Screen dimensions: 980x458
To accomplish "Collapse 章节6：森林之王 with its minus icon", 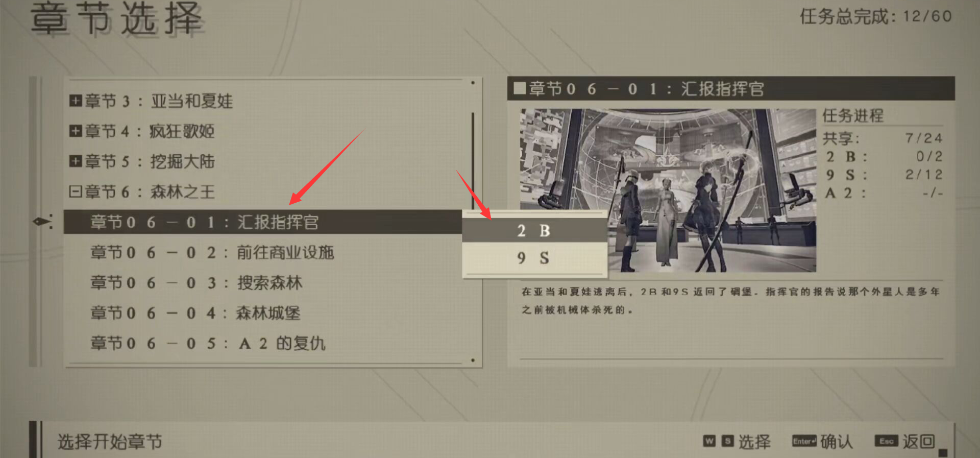I will point(76,191).
